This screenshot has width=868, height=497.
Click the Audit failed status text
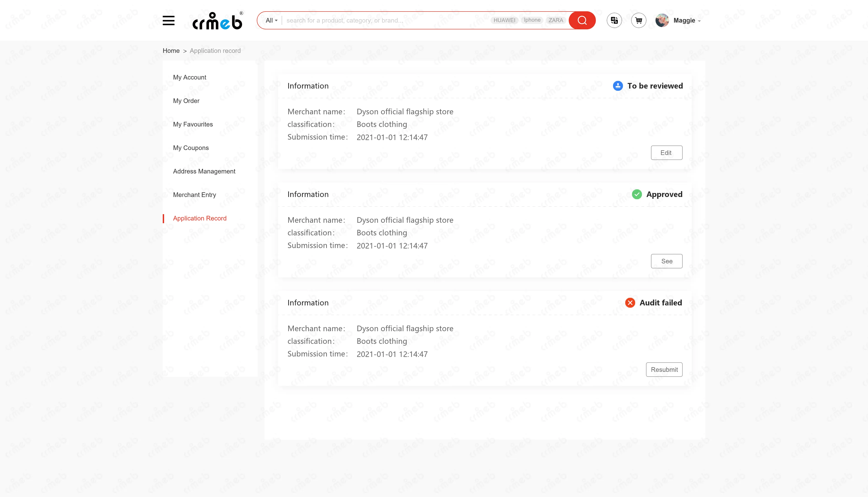tap(661, 303)
